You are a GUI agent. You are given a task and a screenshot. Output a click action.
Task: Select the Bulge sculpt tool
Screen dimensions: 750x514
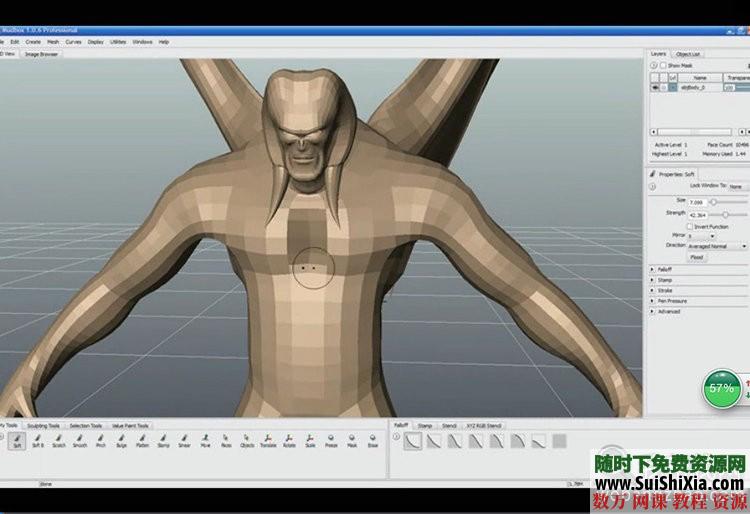[121, 440]
